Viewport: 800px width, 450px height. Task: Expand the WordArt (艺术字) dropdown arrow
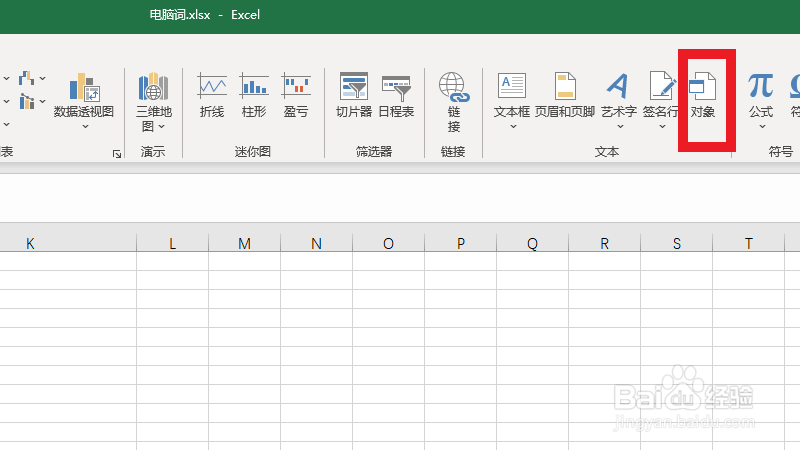[x=620, y=126]
